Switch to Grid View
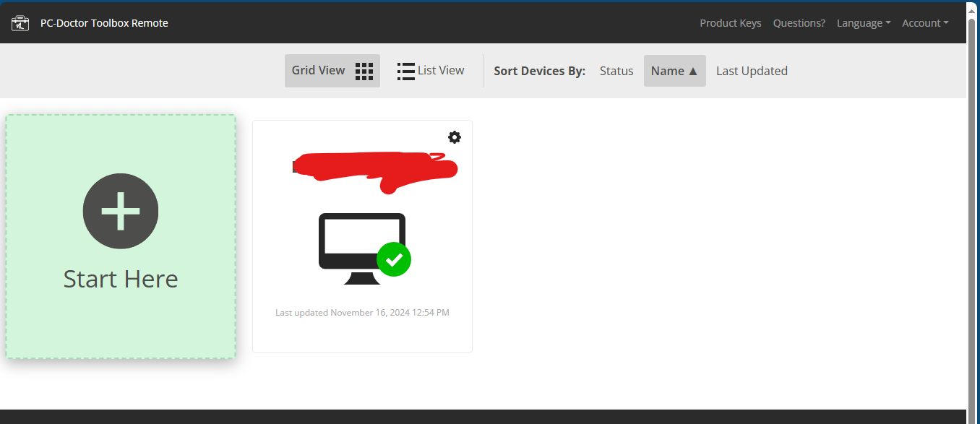This screenshot has width=980, height=424. 332,71
